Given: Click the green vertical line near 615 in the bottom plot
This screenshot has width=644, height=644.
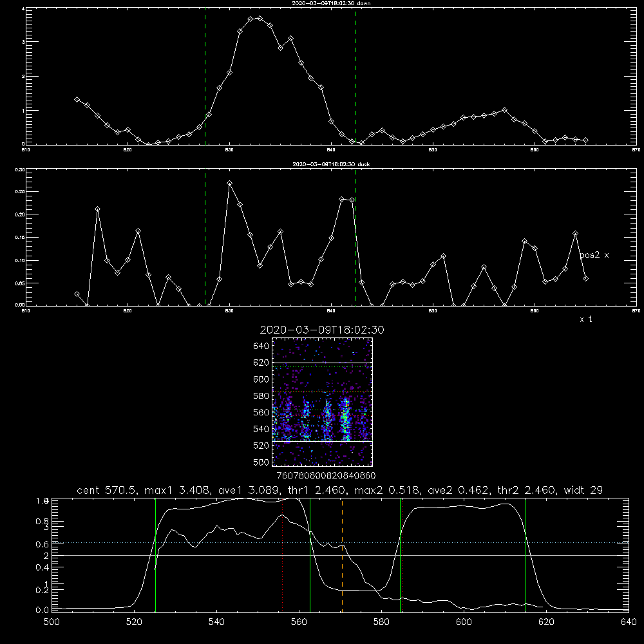Looking at the screenshot, I should (526, 555).
